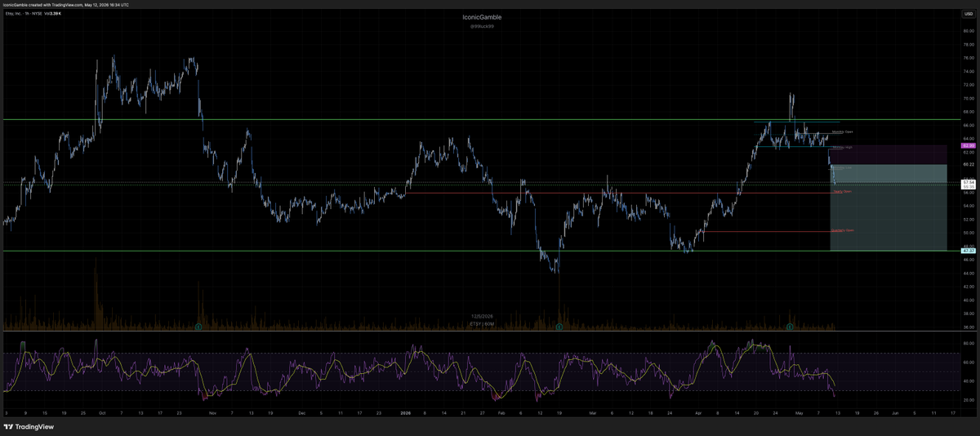This screenshot has height=436, width=980.
Task: Click the earnings marker near early May
Action: coord(790,327)
